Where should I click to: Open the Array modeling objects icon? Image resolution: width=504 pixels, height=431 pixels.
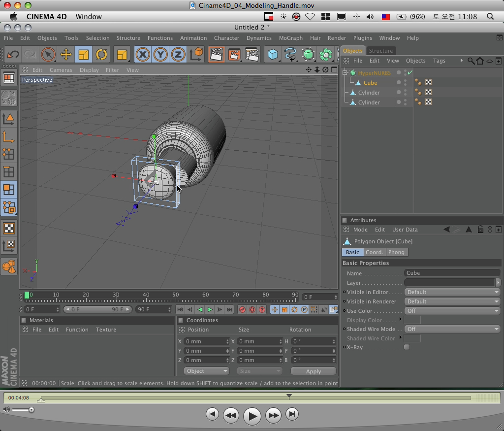tap(326, 54)
